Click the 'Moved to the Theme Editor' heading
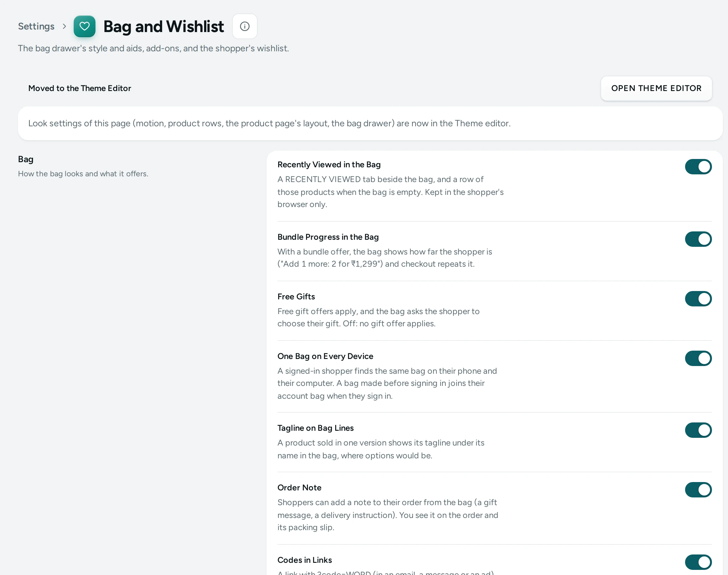The height and width of the screenshot is (575, 728). coord(80,88)
